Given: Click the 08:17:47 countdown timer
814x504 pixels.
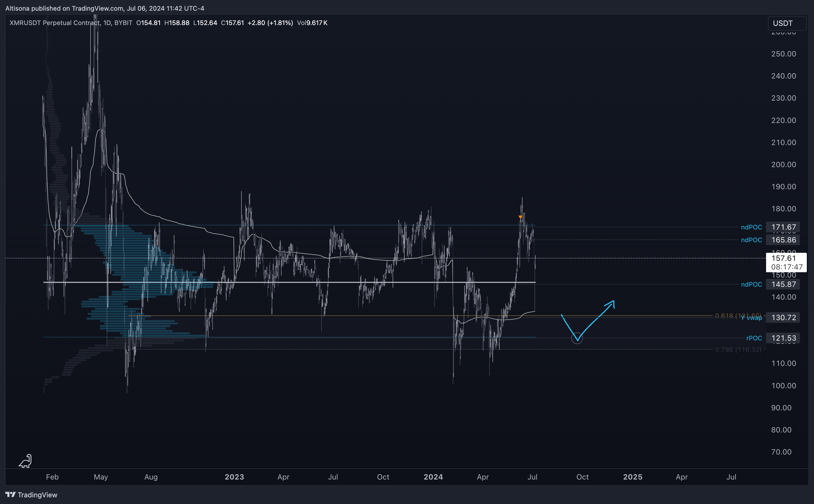Looking at the screenshot, I should 787,267.
